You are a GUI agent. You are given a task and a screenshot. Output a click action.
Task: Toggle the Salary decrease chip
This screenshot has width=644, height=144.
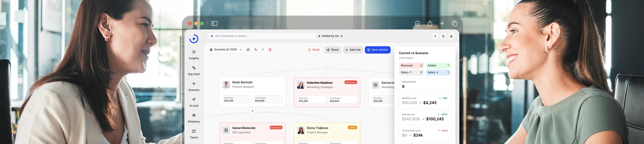(438, 73)
